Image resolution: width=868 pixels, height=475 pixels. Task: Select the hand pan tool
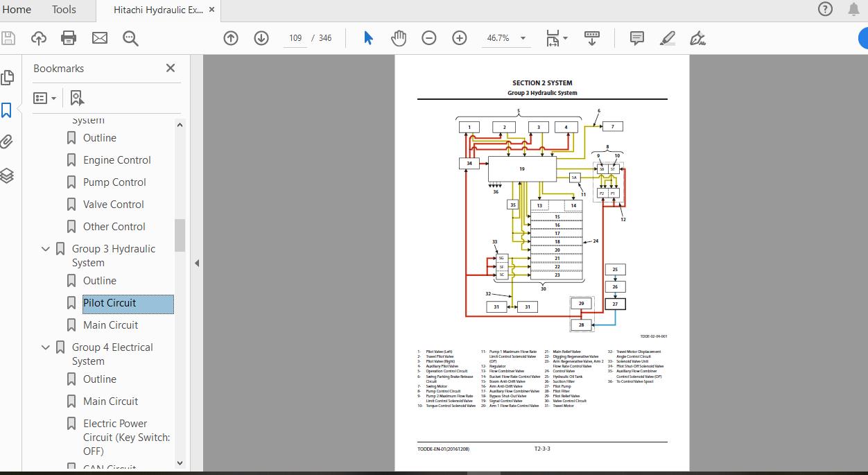(x=399, y=38)
